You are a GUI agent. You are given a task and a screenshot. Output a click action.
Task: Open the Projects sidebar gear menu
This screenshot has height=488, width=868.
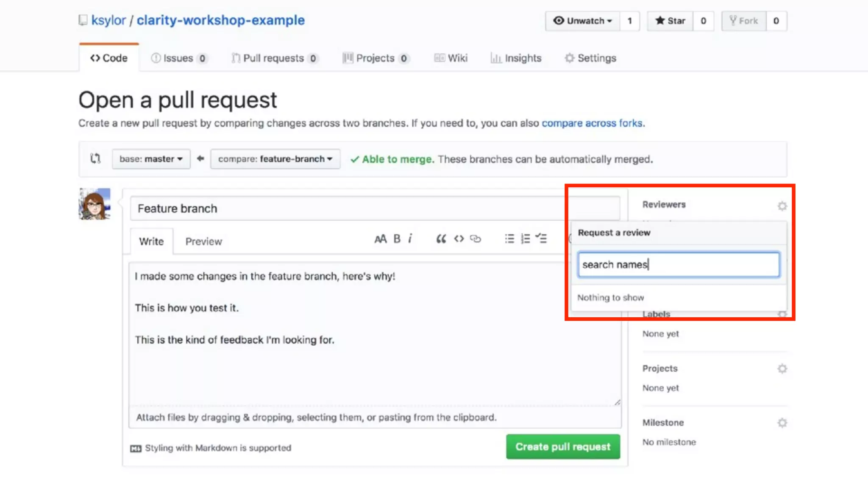(x=782, y=369)
